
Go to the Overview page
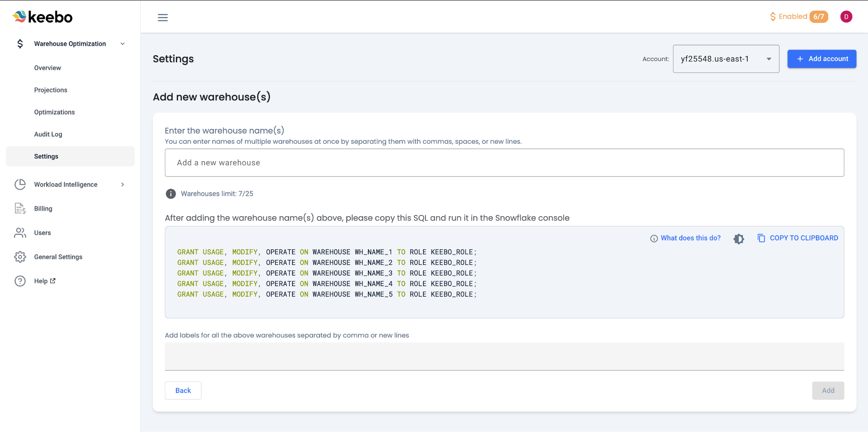pos(47,68)
